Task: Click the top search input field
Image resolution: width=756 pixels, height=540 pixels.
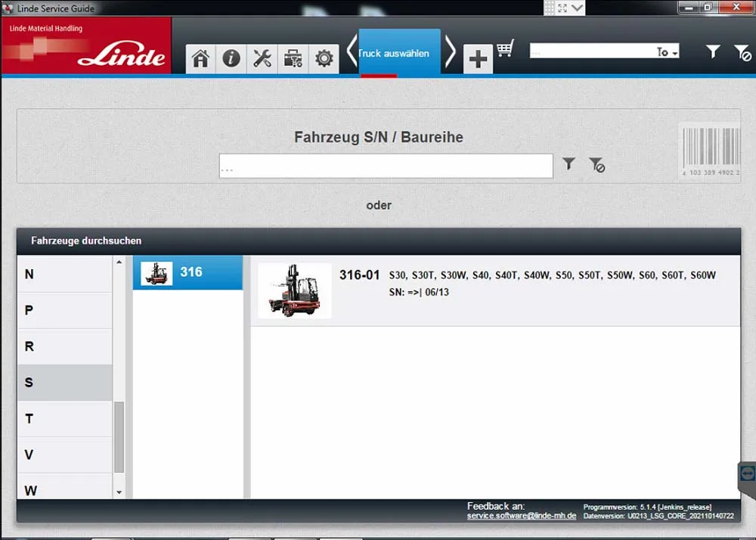Action: pos(592,51)
